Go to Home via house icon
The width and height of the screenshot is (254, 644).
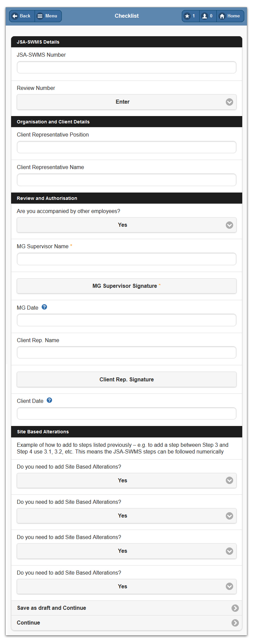pos(222,16)
